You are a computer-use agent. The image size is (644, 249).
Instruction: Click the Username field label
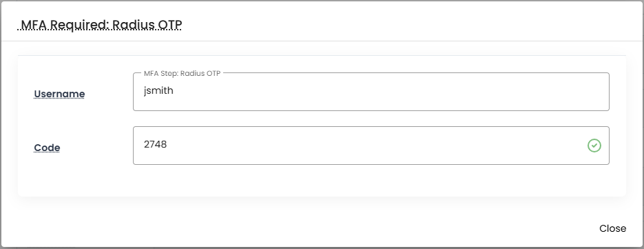click(59, 94)
